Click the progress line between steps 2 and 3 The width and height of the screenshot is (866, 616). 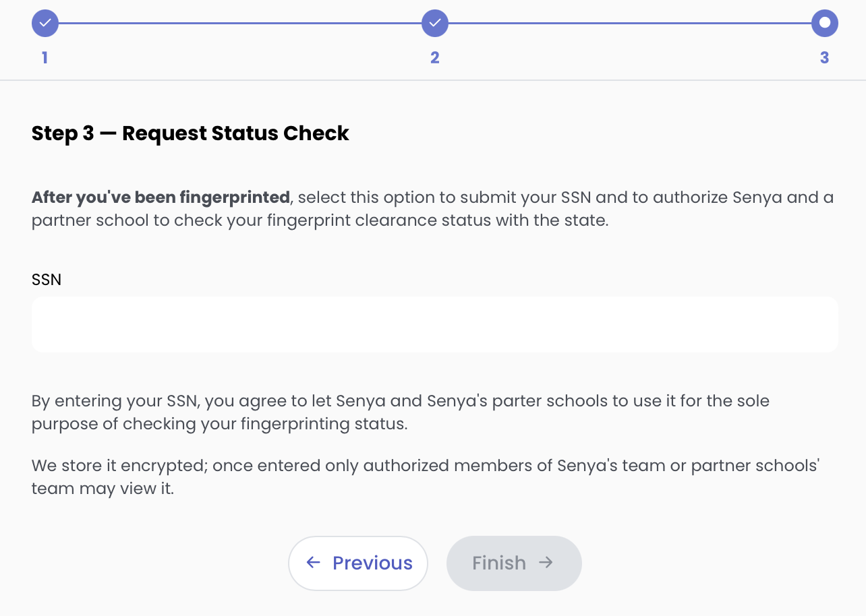(x=630, y=24)
